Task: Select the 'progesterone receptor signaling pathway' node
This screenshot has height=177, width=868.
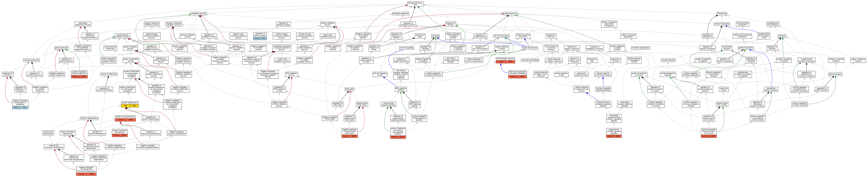Action: point(614,133)
